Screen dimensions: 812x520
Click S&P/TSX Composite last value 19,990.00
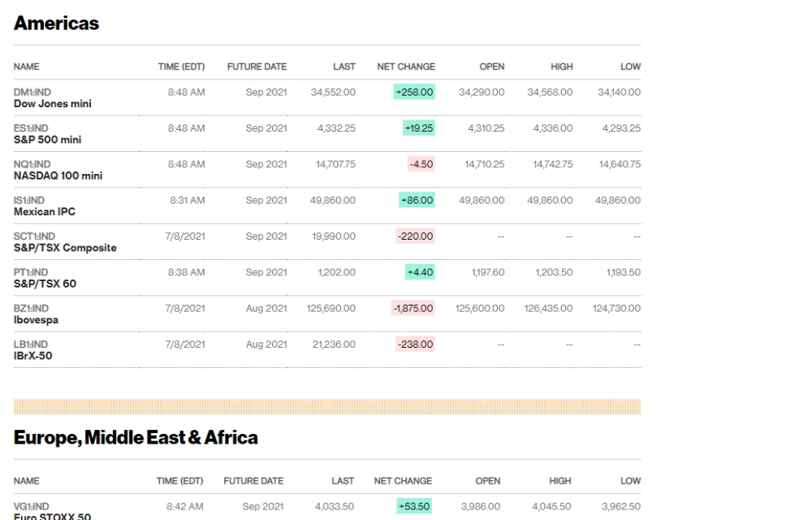point(334,236)
